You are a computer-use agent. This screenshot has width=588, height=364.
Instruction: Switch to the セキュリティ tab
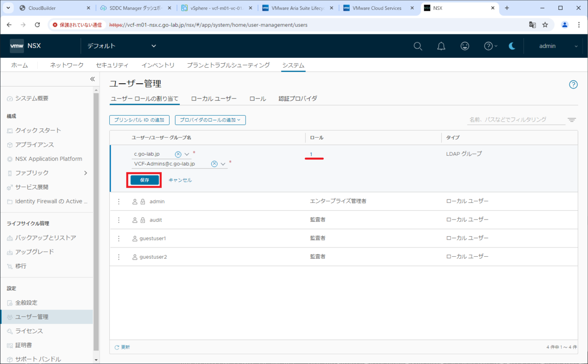click(112, 65)
